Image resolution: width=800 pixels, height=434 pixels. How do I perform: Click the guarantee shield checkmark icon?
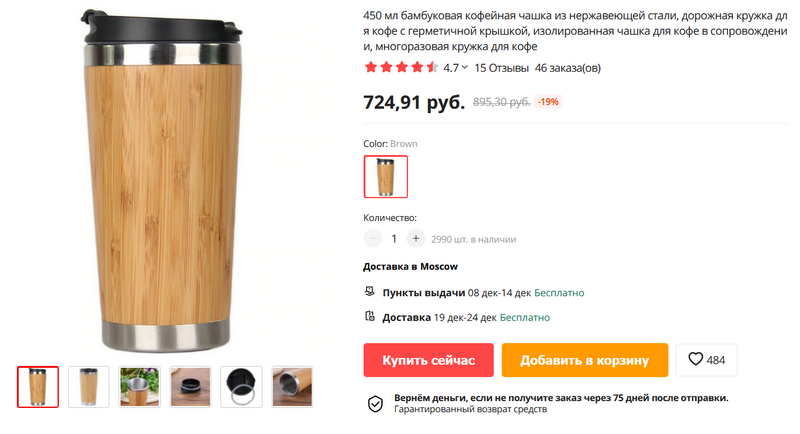(x=376, y=403)
